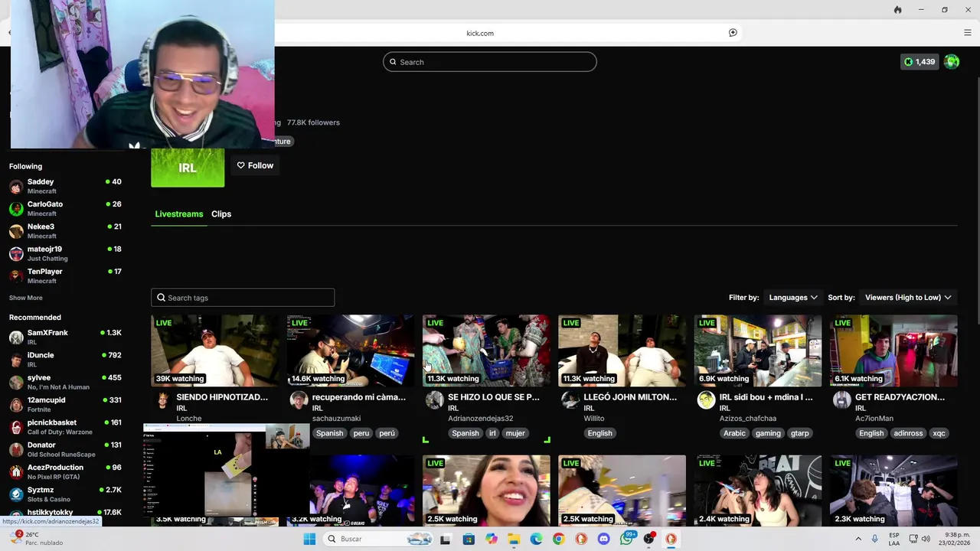Click the 'Arabic' tag
This screenshot has width=980, height=551.
point(734,433)
